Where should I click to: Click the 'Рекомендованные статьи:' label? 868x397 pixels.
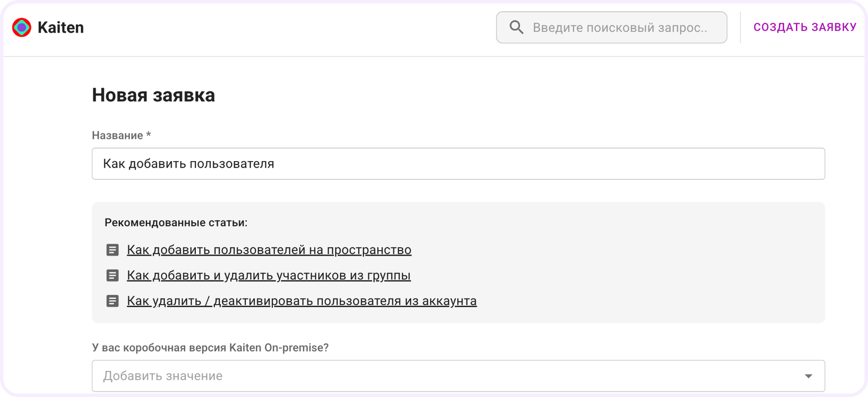176,222
